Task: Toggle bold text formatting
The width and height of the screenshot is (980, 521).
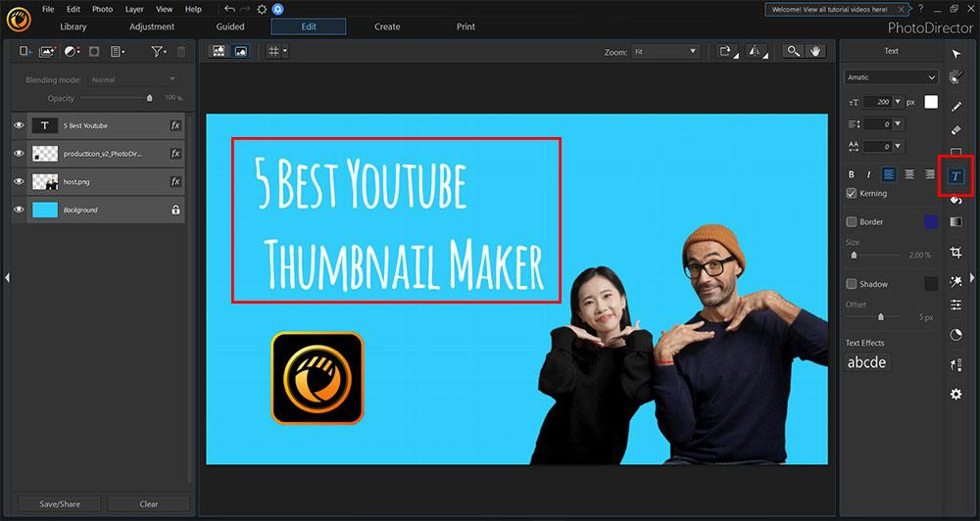Action: [x=852, y=175]
